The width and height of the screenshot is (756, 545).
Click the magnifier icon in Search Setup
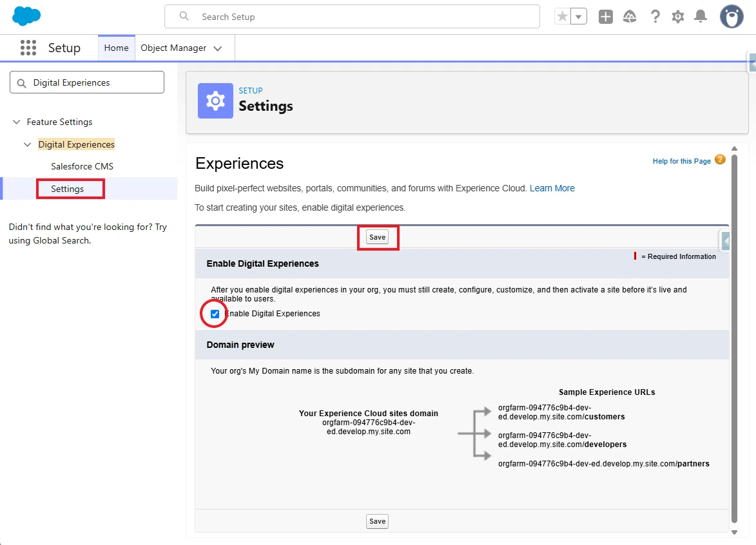pyautogui.click(x=184, y=16)
